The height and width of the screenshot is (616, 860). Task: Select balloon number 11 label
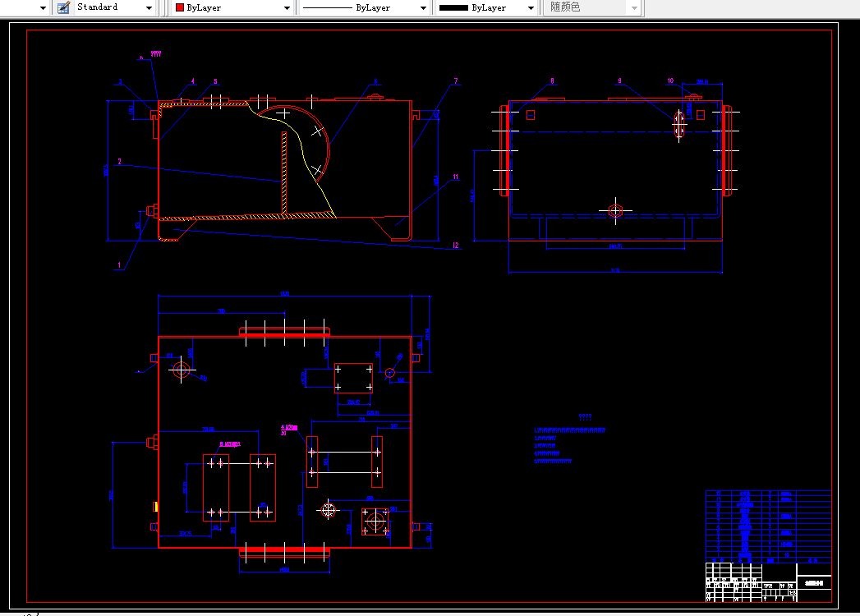click(x=456, y=177)
